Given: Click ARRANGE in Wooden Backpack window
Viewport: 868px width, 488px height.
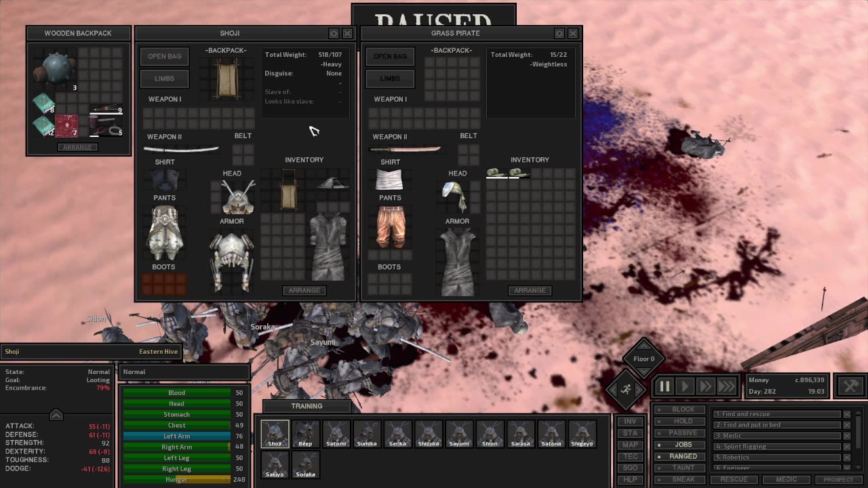Looking at the screenshot, I should tap(77, 147).
